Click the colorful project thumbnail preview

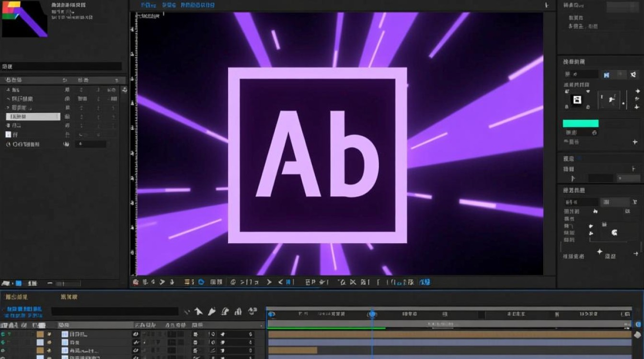[x=24, y=19]
